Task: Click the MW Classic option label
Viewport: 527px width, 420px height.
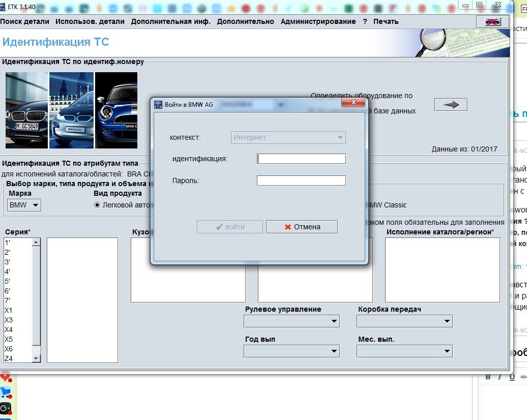Action: pos(388,205)
